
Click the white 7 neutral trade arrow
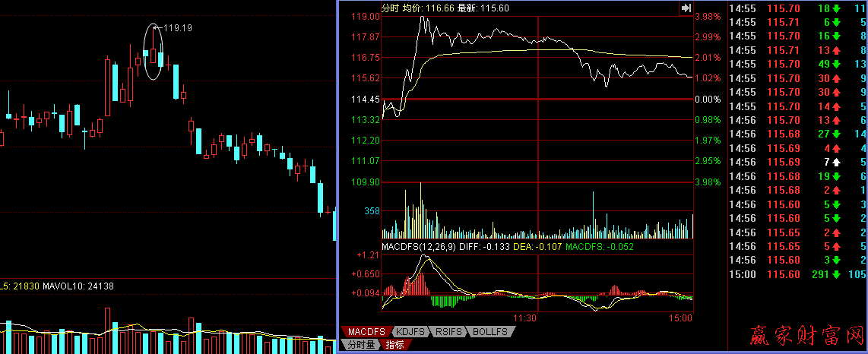(836, 162)
